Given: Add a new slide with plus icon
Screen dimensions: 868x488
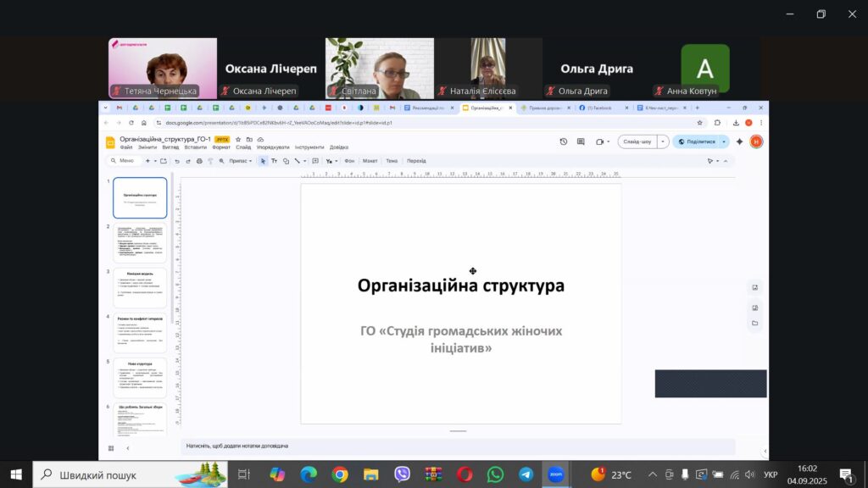Looking at the screenshot, I should point(147,161).
